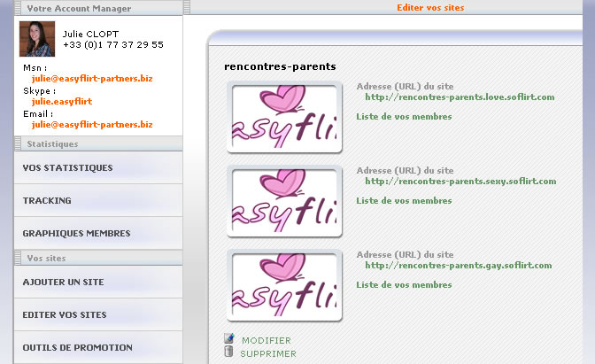Click the Skype contact julie.easyflirt
The height and width of the screenshot is (364, 595).
[62, 101]
